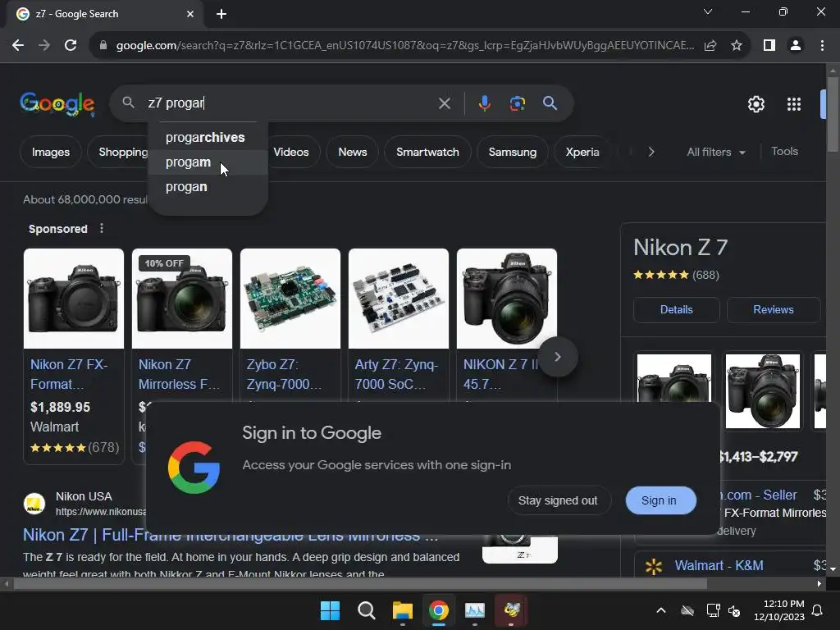
Task: Click the Google logo
Action: (57, 104)
